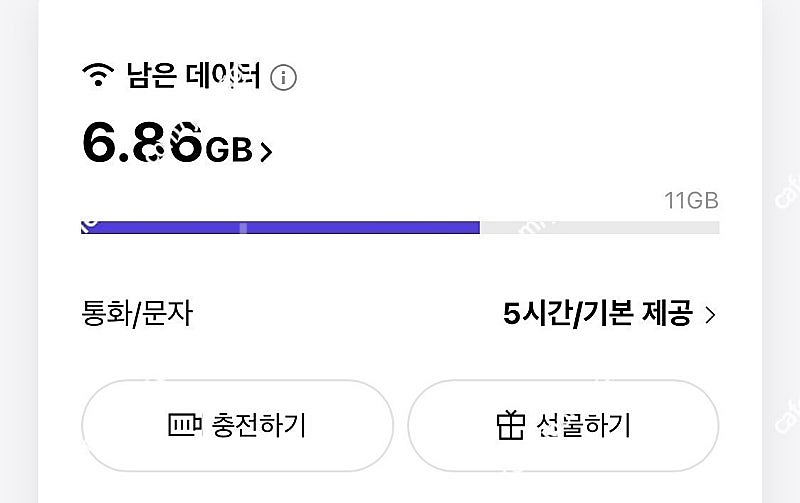This screenshot has height=503, width=800.
Task: Click the purple filled part of data bar
Action: click(x=280, y=228)
